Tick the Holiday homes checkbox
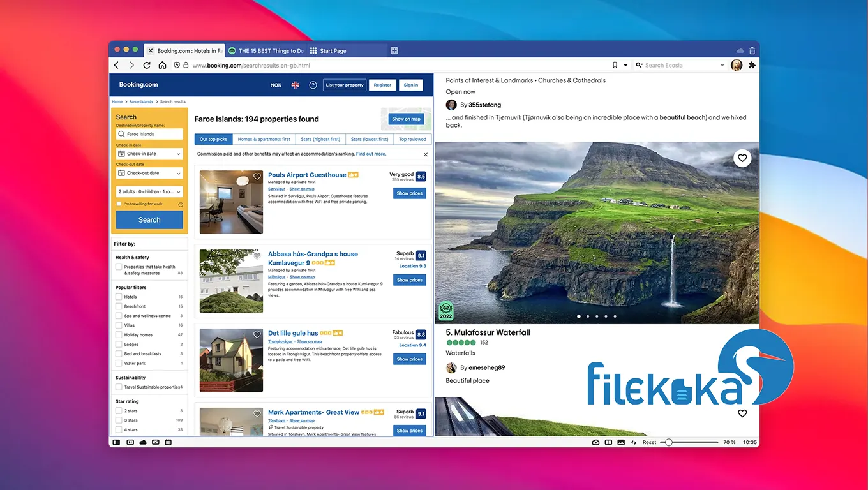The image size is (868, 490). (x=119, y=335)
